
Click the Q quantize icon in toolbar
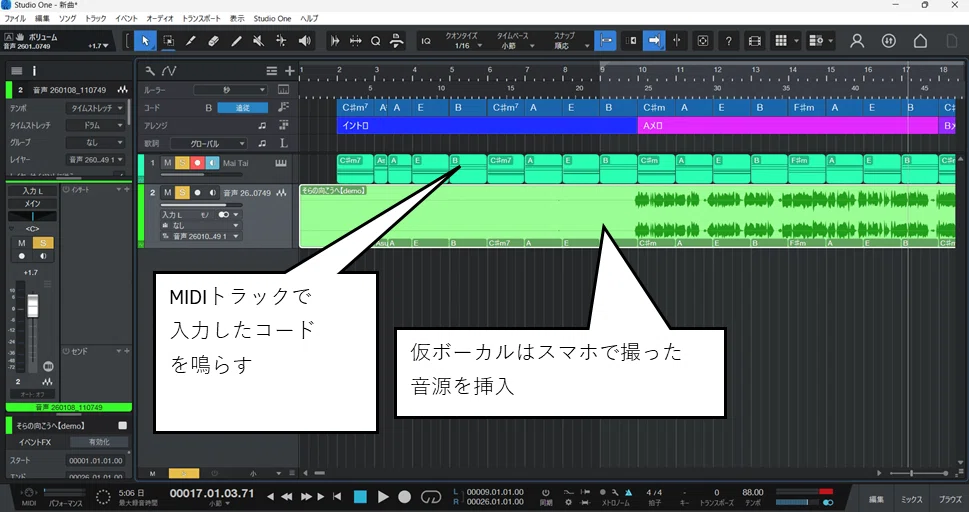pos(376,41)
